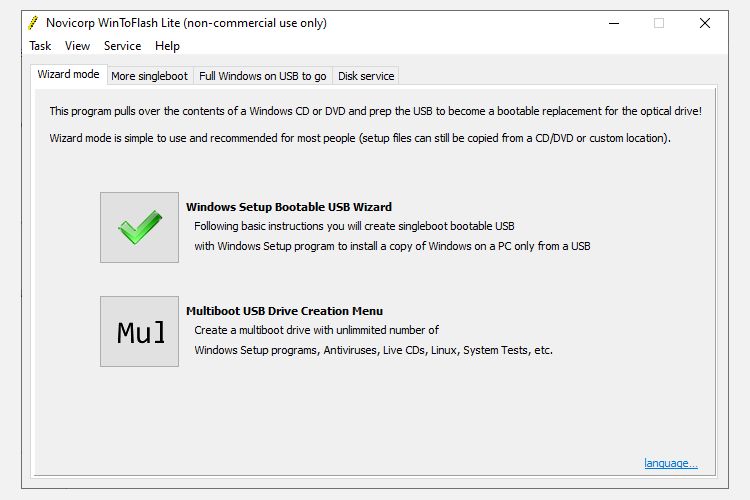Open the Task menu
The width and height of the screenshot is (750, 500).
[x=40, y=46]
